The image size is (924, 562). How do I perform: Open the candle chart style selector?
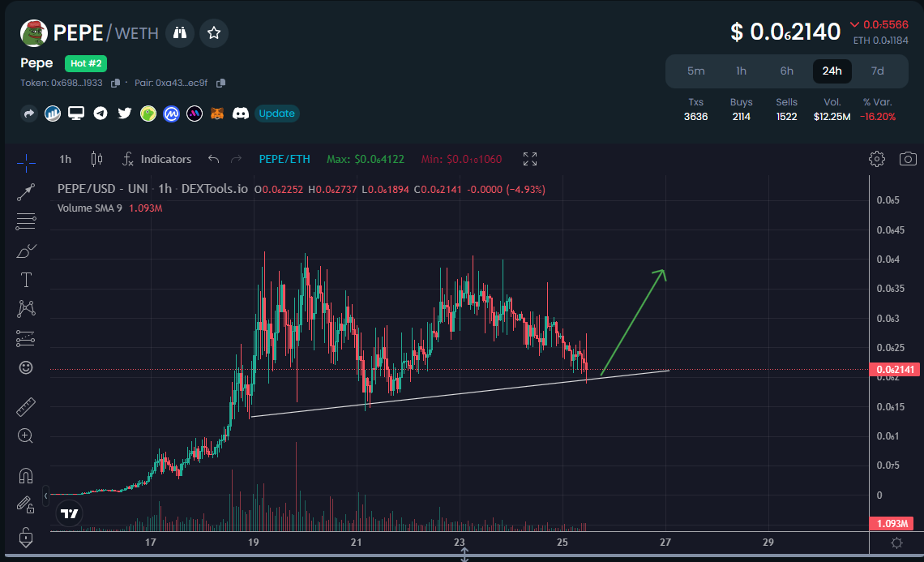[96, 159]
